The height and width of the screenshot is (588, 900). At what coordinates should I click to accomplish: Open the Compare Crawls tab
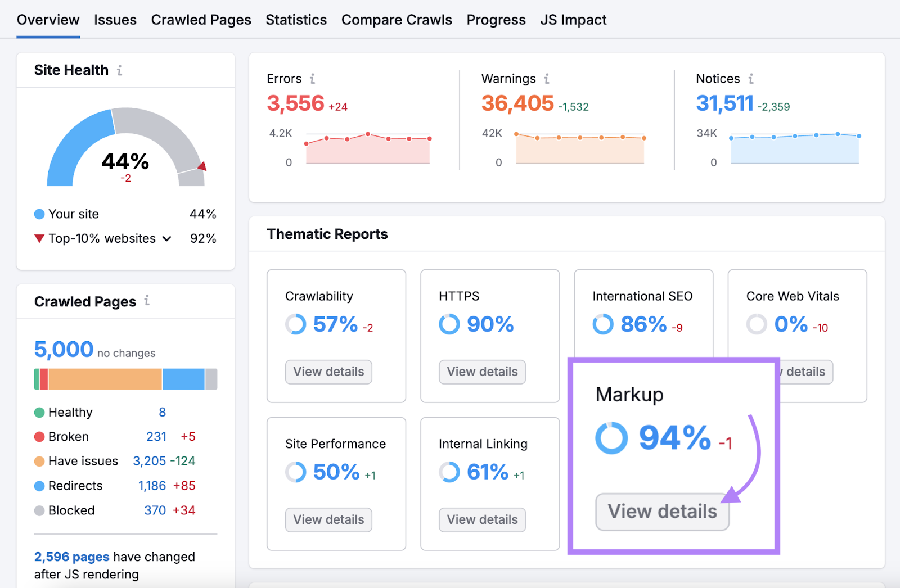[396, 20]
